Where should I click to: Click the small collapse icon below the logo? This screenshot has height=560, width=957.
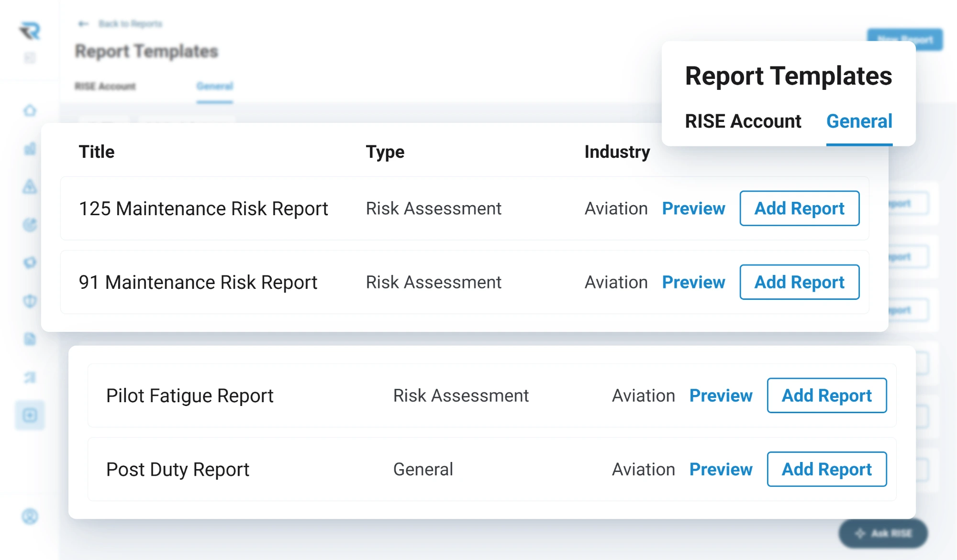pyautogui.click(x=30, y=58)
